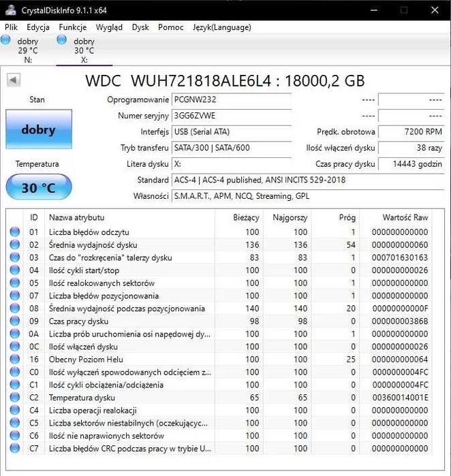
Task: Click the Nazwa atrybutu column header
Action: 129,217
